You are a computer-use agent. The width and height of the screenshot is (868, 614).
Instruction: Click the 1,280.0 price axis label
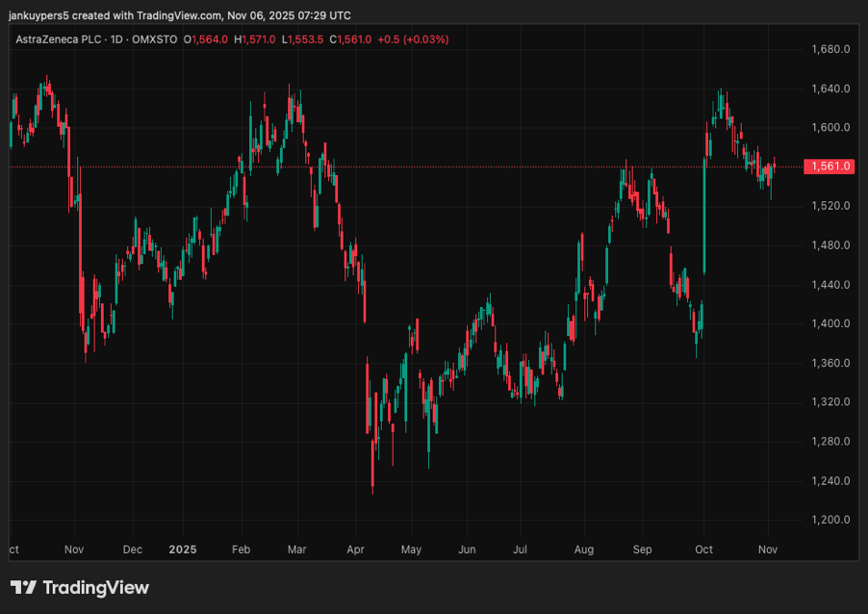[830, 442]
